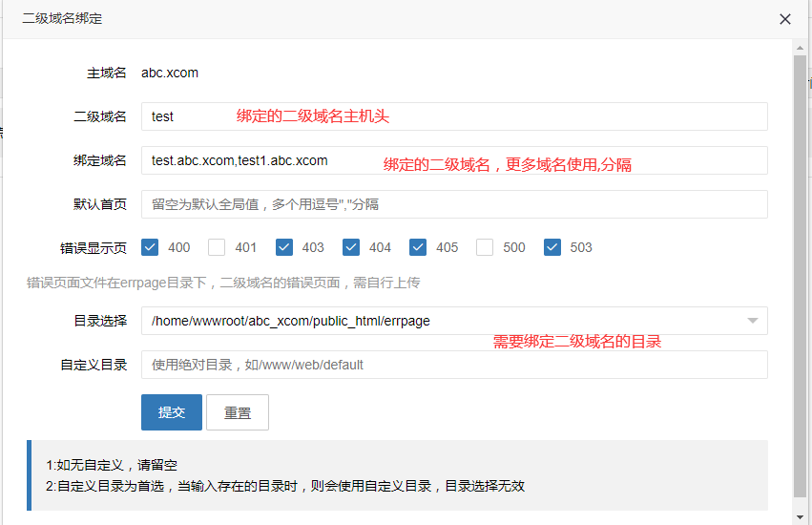Click the 自定义目录 input field

[x=454, y=365]
